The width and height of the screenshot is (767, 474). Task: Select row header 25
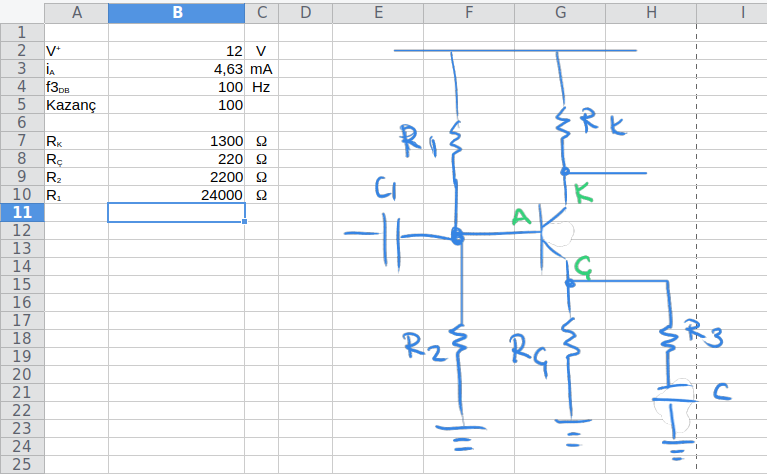[22, 465]
